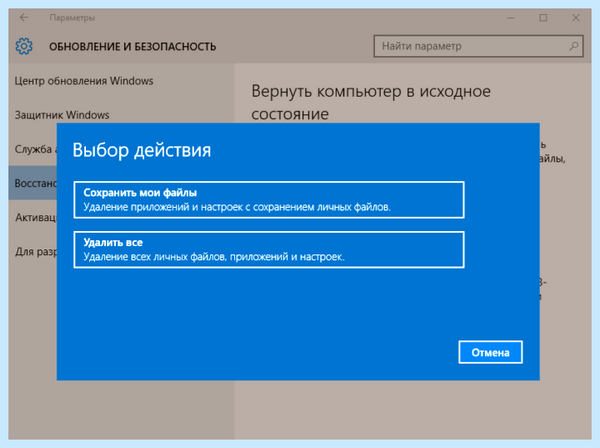Minimize the Параметры window

point(510,18)
